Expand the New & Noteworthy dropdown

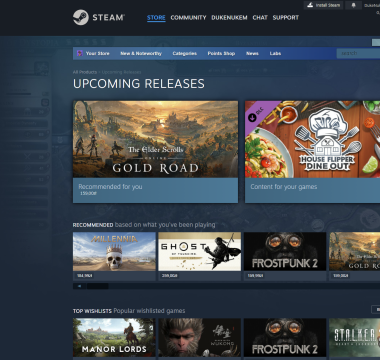(x=141, y=53)
